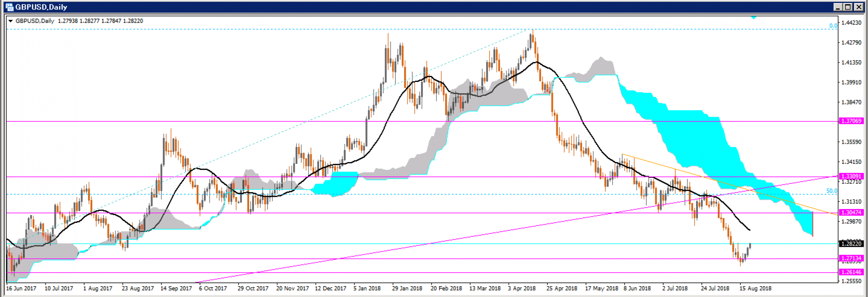Click the 1.30474 magenta price label
868x297 pixels.
point(851,212)
